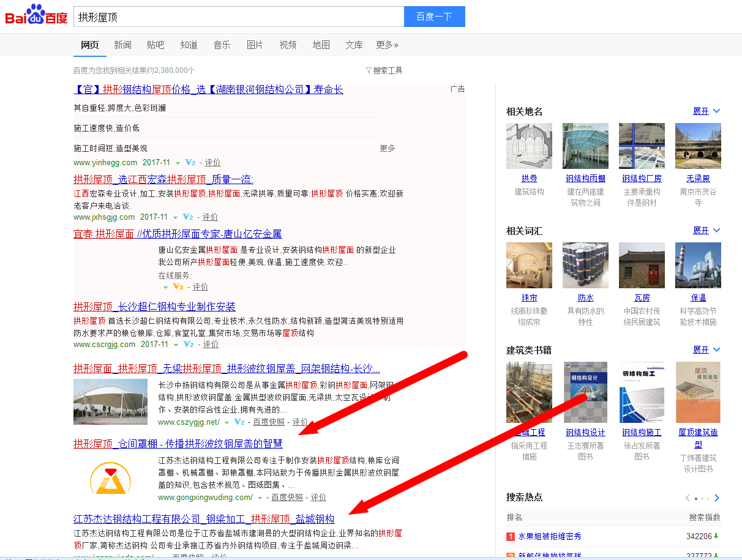This screenshot has height=560, width=742.
Task: Go to next page of 搜索热点
Action: (717, 498)
